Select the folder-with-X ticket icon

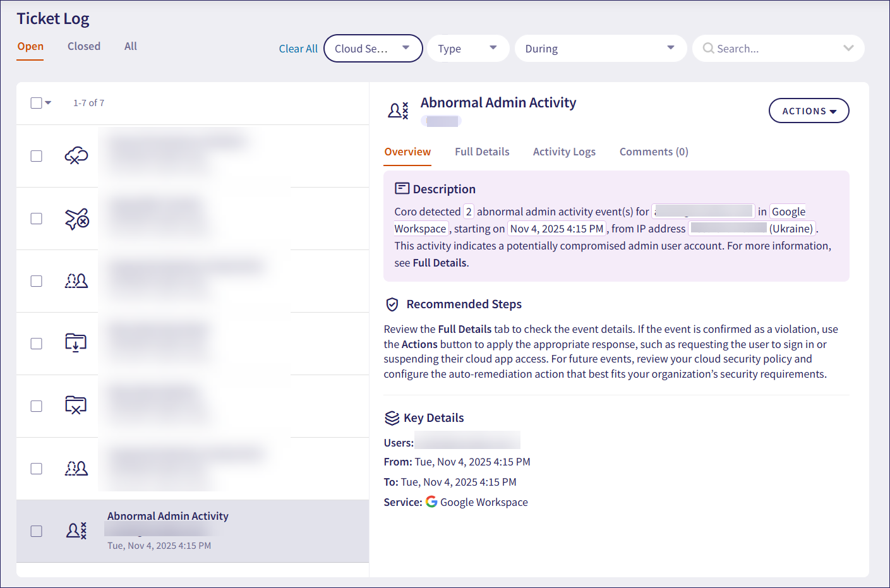click(76, 406)
